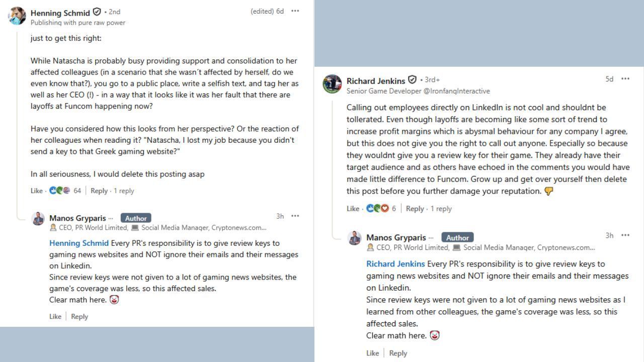Open Manos Gryparis' avatar in right reply
Image resolution: width=644 pixels, height=362 pixels.
(355, 238)
